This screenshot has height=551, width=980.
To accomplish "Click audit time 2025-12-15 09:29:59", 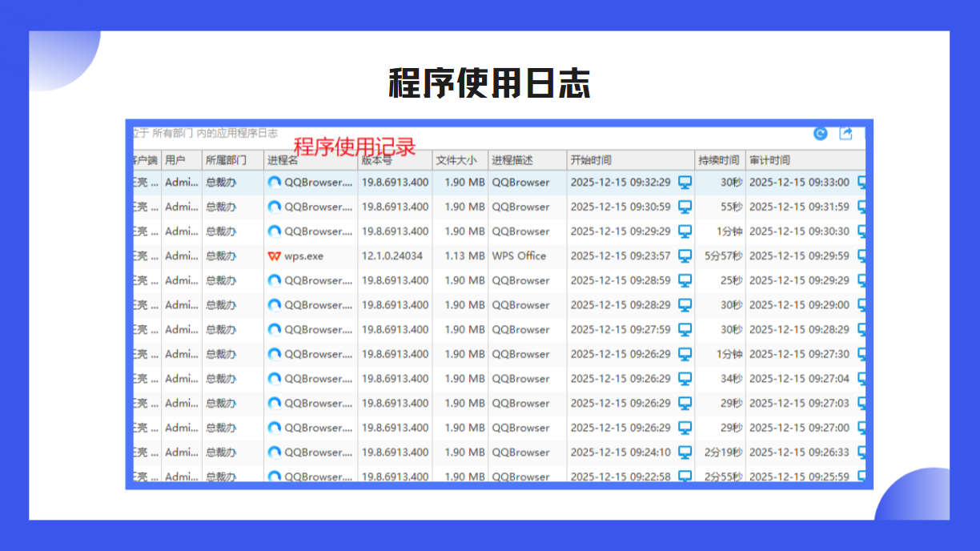I will [x=799, y=256].
